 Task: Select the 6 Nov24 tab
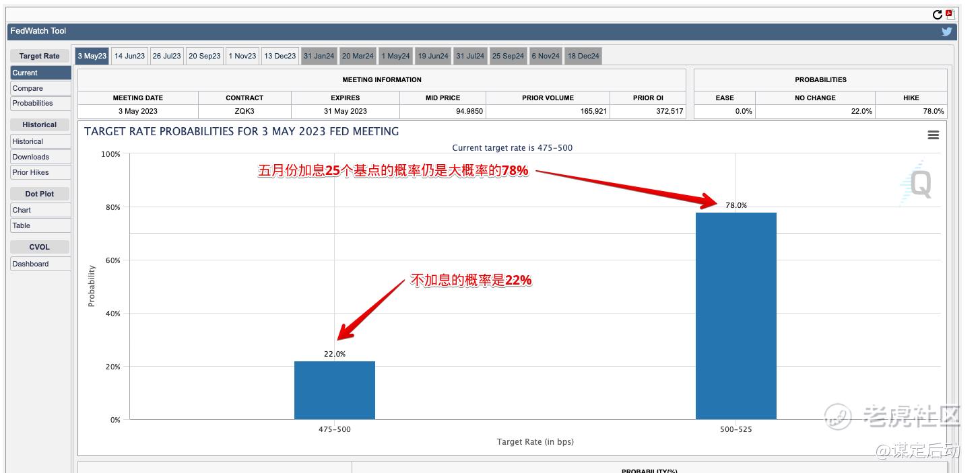[546, 56]
